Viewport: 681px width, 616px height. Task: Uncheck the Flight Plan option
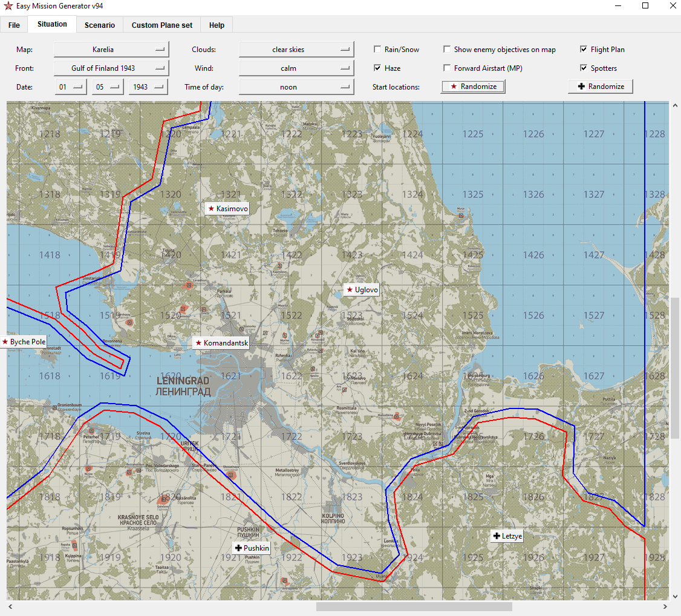click(584, 50)
